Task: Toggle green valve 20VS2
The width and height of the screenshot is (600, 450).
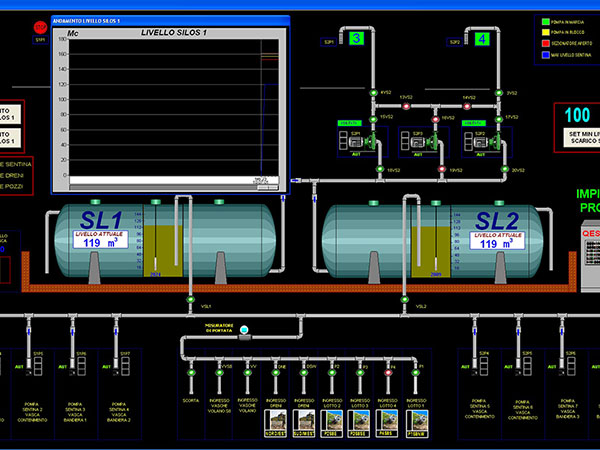Action: pyautogui.click(x=504, y=170)
